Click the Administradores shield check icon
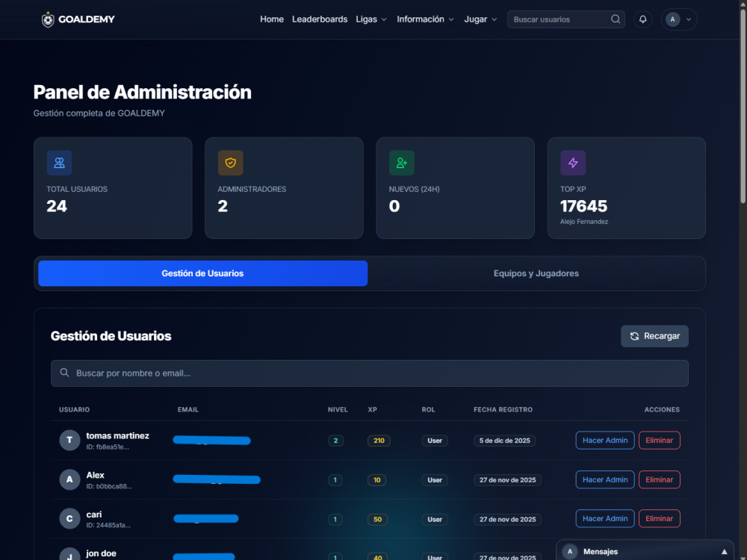The width and height of the screenshot is (747, 560). [x=231, y=163]
